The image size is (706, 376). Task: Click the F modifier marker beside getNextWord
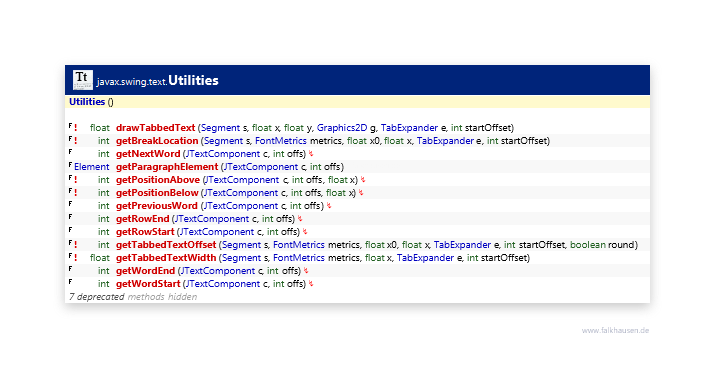pos(70,152)
